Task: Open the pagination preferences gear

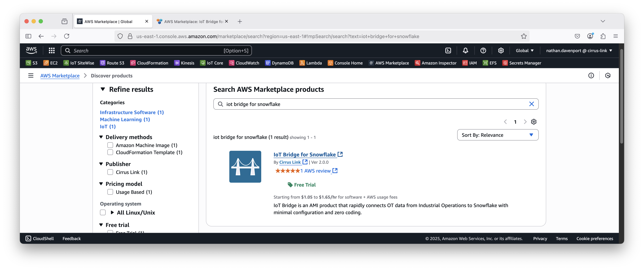Action: point(534,122)
